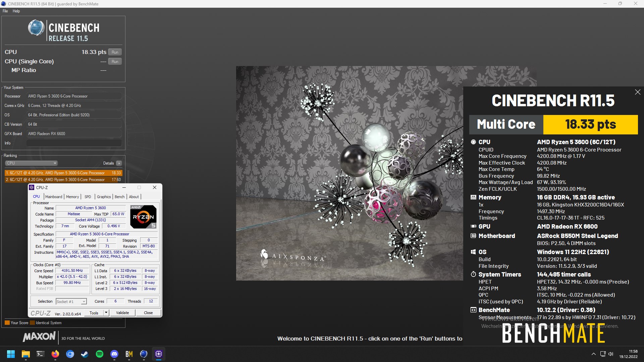The width and height of the screenshot is (644, 362).
Task: Select first ranking entry scoring 18.33
Action: 63,173
